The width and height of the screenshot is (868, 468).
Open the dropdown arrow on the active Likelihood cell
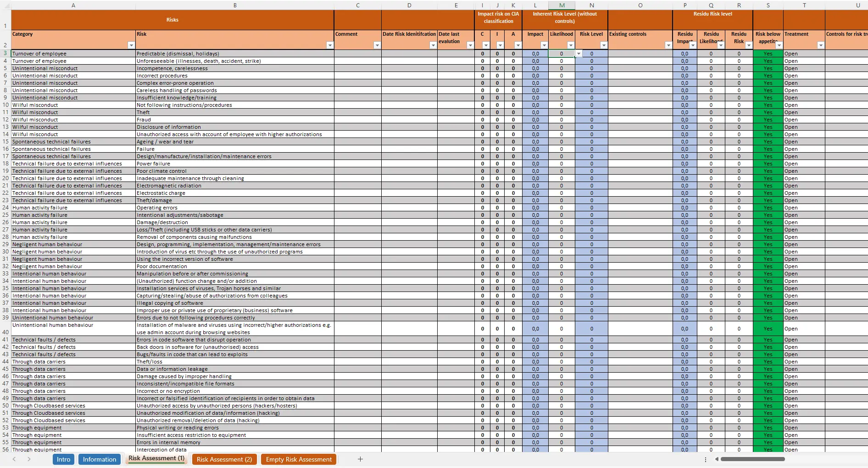click(x=579, y=54)
